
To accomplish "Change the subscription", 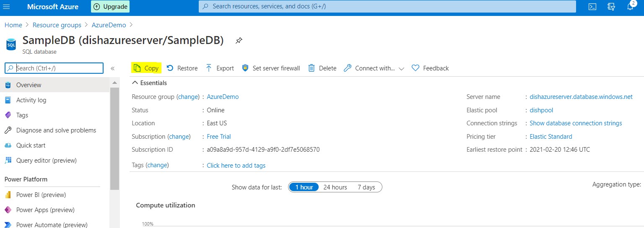I will point(179,137).
